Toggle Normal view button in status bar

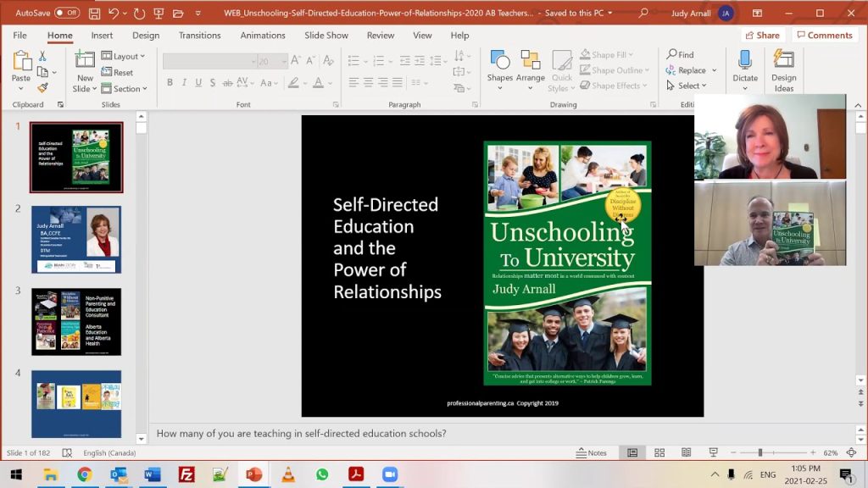[x=632, y=452]
